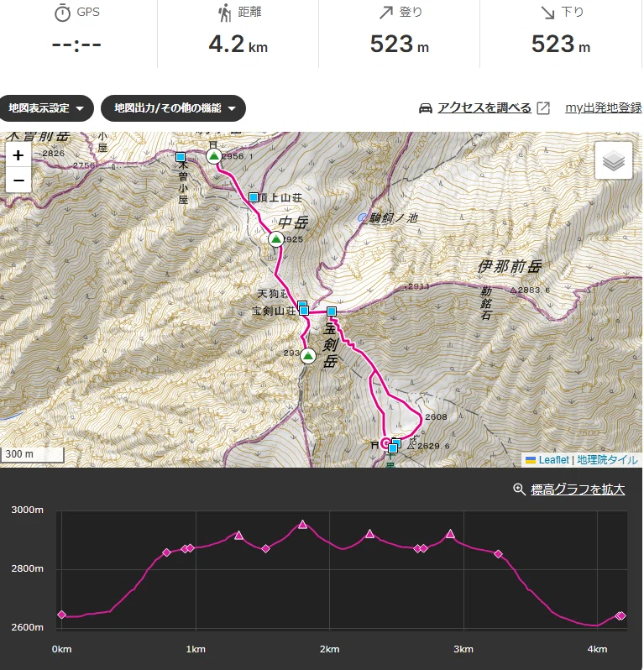Image resolution: width=644 pixels, height=670 pixels.
Task: Click the start/goal circle marker on map
Action: (385, 443)
